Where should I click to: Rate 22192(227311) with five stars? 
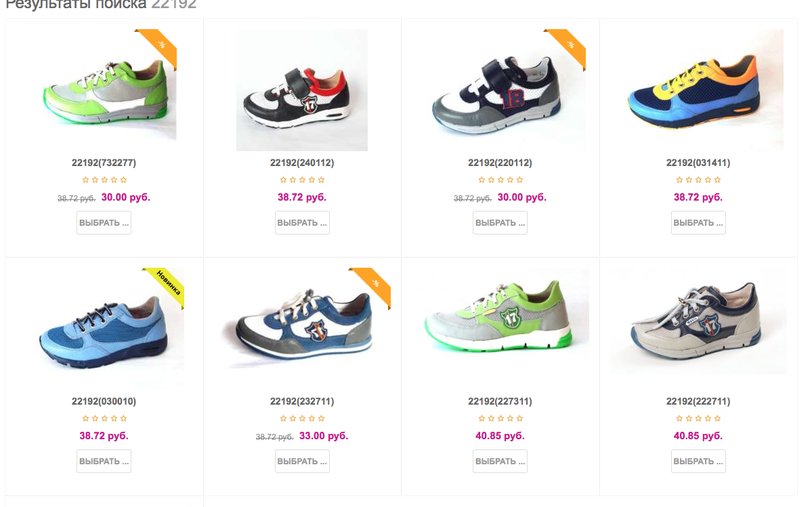pyautogui.click(x=519, y=418)
